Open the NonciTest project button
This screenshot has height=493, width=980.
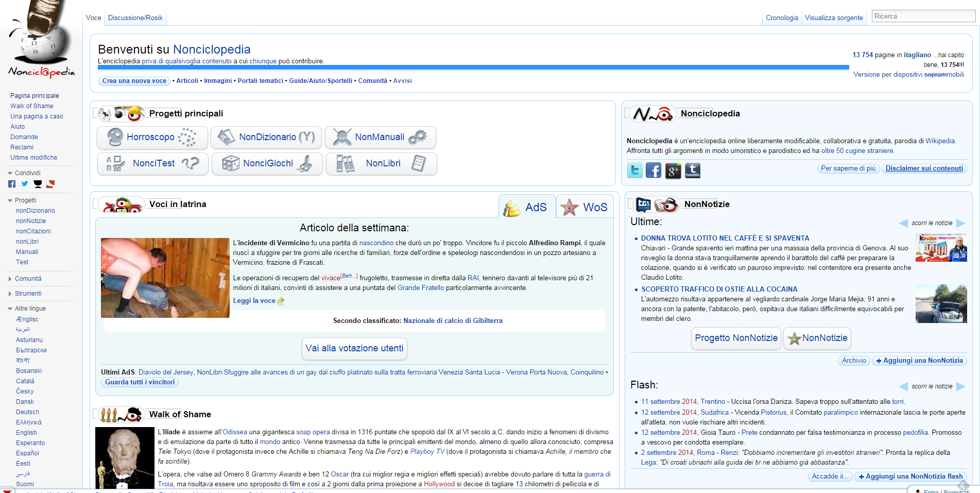[153, 164]
